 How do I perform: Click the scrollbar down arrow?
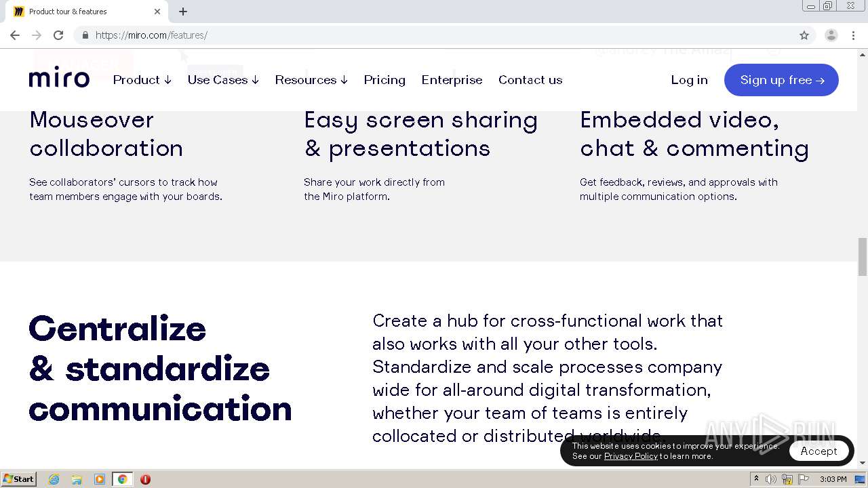coord(863,463)
